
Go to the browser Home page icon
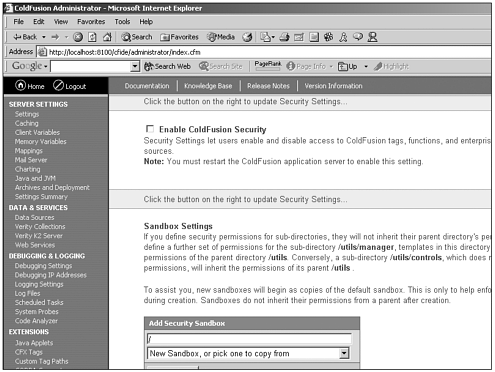coord(107,37)
